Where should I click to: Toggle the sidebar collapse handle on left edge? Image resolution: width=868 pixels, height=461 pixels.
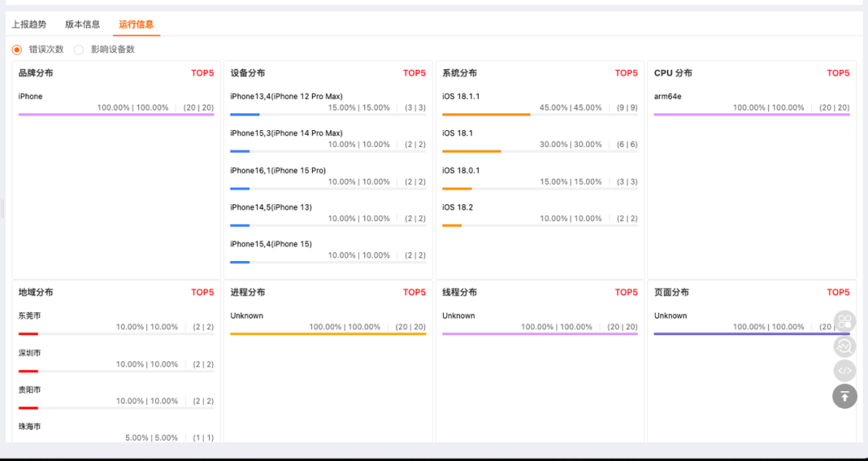(x=2, y=209)
